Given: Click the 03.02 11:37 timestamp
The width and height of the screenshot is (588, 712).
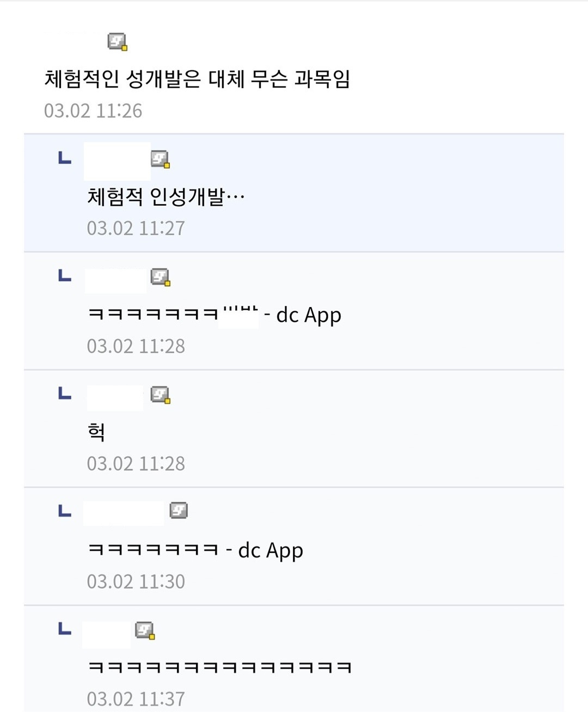Looking at the screenshot, I should click(x=136, y=699).
